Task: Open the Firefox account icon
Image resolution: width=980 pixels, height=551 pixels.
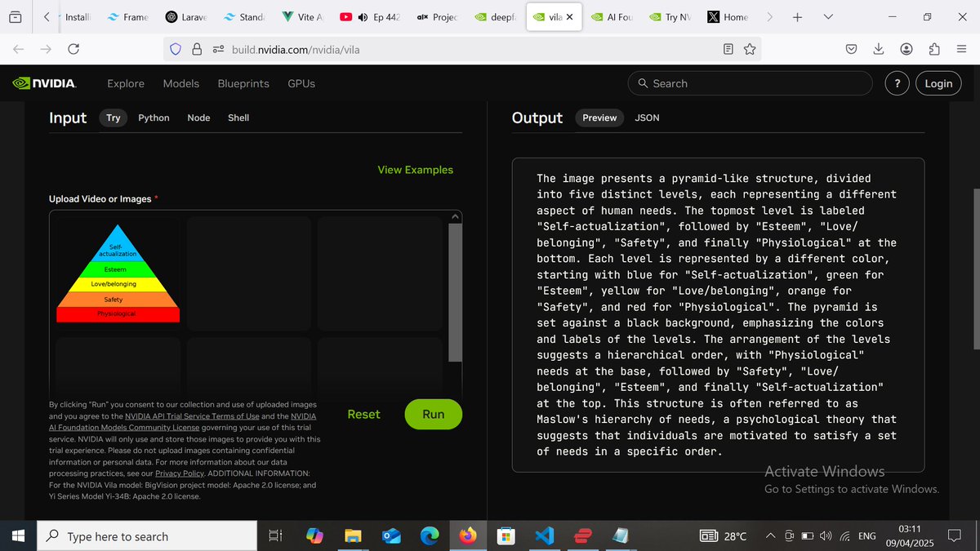Action: [x=906, y=49]
